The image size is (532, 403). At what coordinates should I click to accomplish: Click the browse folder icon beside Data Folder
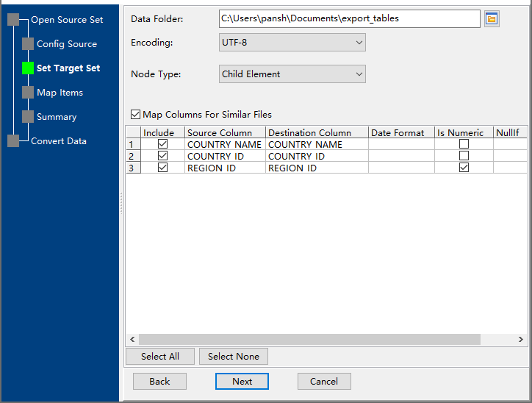point(492,18)
